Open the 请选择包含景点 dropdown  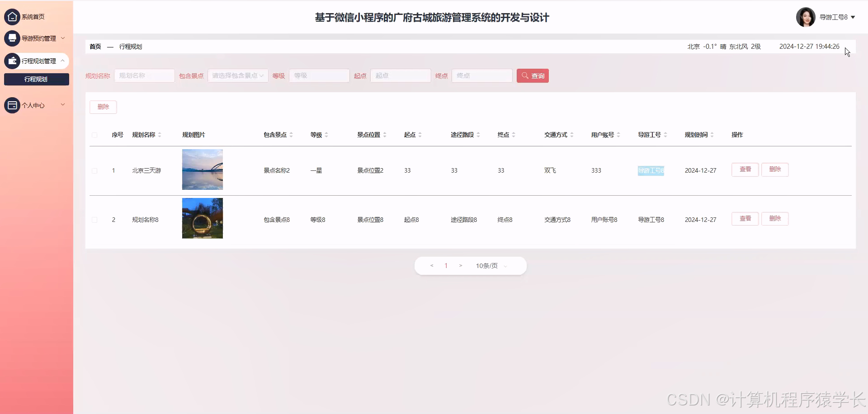pyautogui.click(x=237, y=75)
